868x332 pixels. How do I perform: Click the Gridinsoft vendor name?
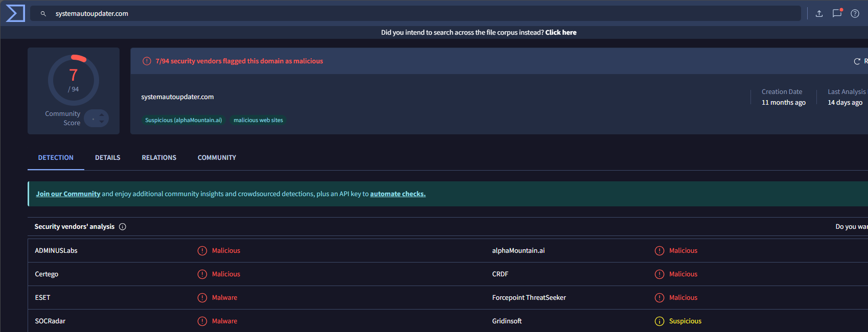coord(507,321)
